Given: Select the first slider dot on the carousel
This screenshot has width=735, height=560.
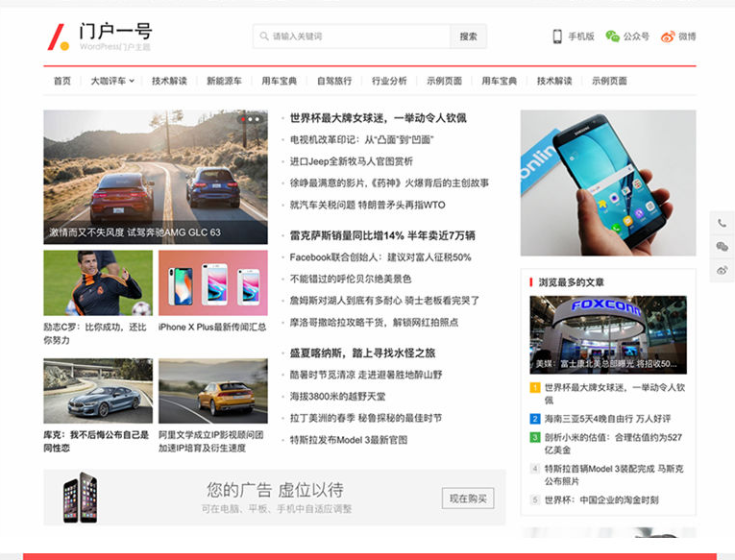Looking at the screenshot, I should point(243,119).
